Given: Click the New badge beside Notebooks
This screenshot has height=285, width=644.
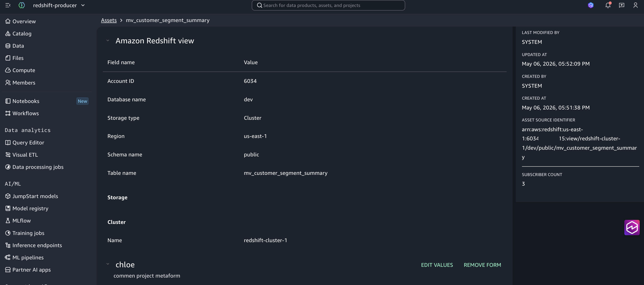Looking at the screenshot, I should coord(82,101).
